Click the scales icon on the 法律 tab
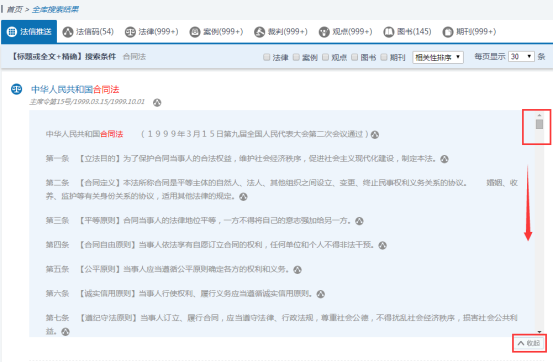554x362 pixels. coord(130,32)
